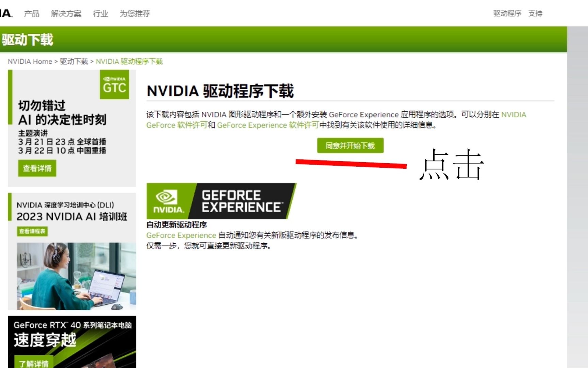Open the NVIDIA Home breadcrumb link
Viewport: 588px width, 368px height.
point(30,61)
